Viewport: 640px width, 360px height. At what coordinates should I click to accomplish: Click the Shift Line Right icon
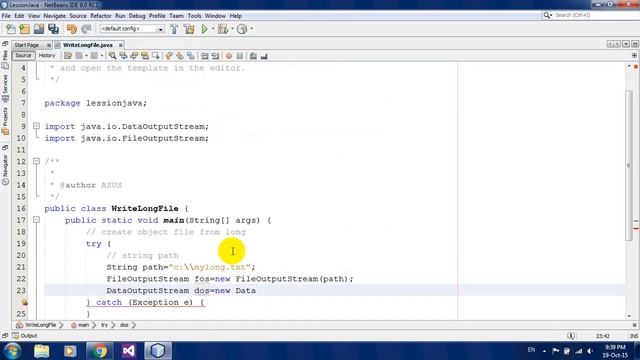(215, 56)
